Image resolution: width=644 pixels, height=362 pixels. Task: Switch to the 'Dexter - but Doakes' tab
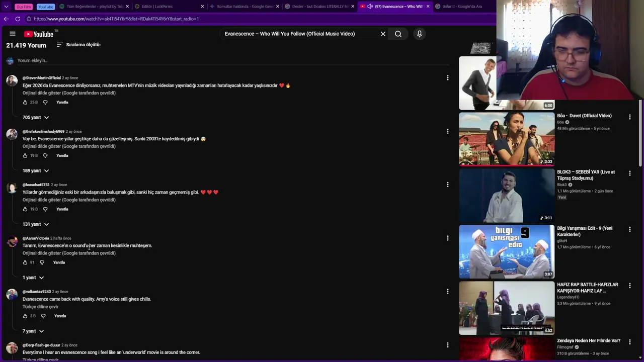pyautogui.click(x=319, y=7)
